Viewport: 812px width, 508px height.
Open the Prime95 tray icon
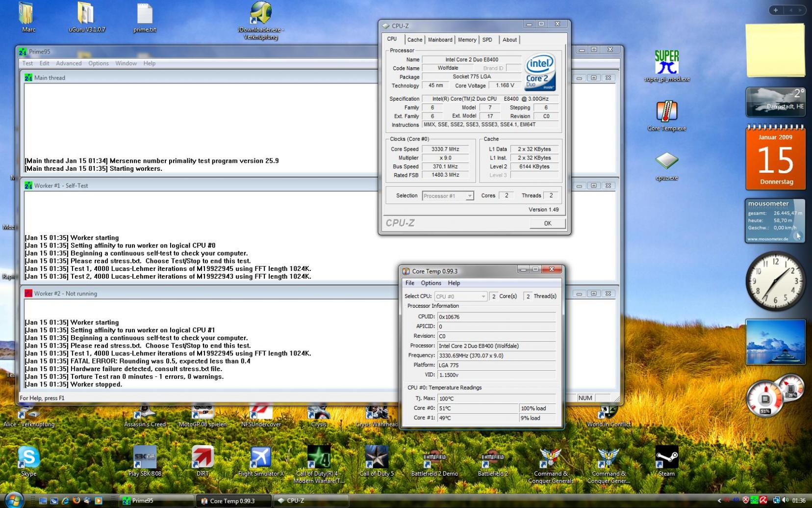point(755,500)
